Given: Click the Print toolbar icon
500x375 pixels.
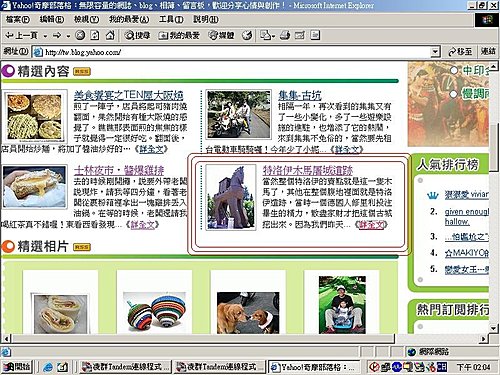Looking at the screenshot, I should pyautogui.click(x=285, y=35).
